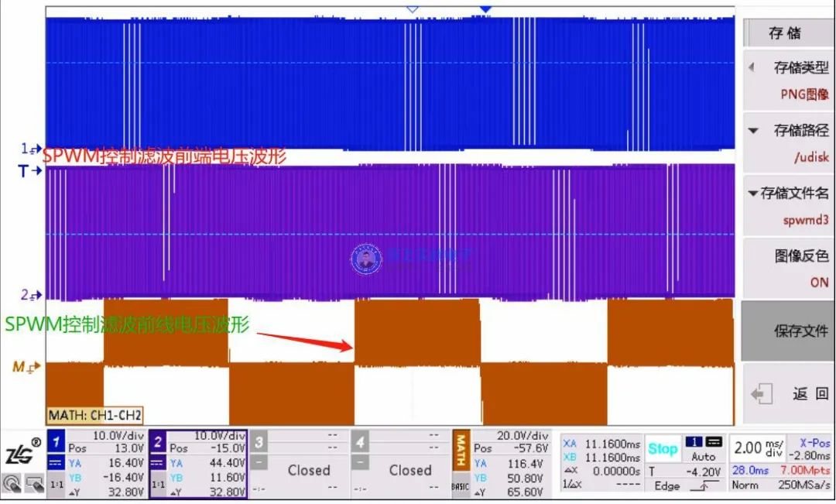The height and width of the screenshot is (504, 836).
Task: Click the trigger level -4.20V field
Action: 703,472
